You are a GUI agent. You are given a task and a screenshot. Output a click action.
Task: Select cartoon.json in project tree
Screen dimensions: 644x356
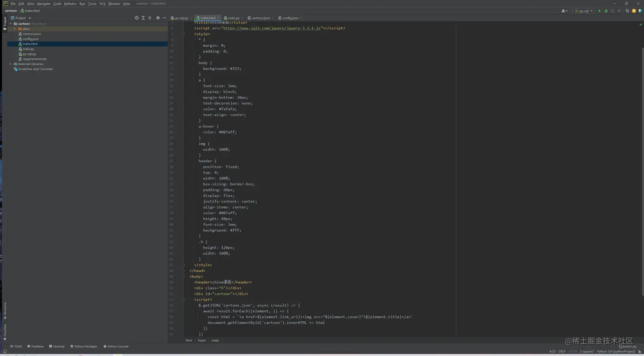tap(32, 34)
